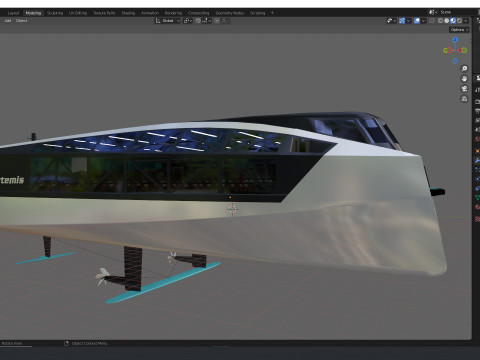Select material preview viewport shading
Image resolution: width=480 pixels, height=360 pixels.
453,21
